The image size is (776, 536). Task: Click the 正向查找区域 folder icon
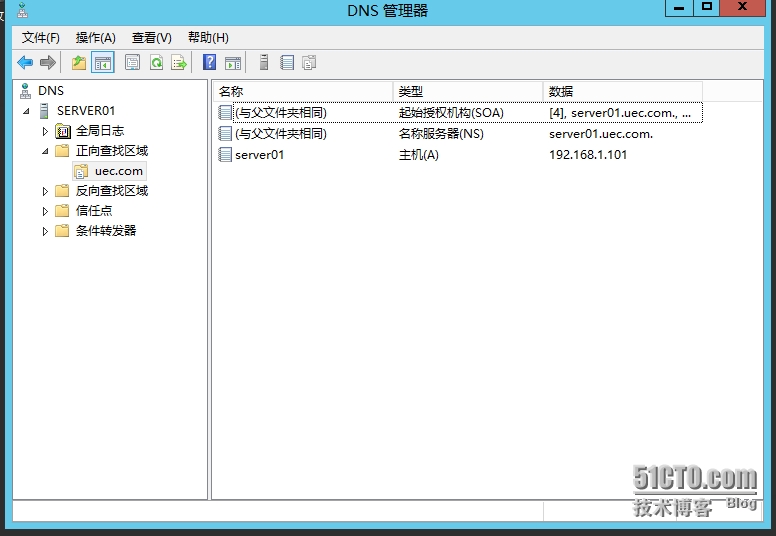point(62,151)
